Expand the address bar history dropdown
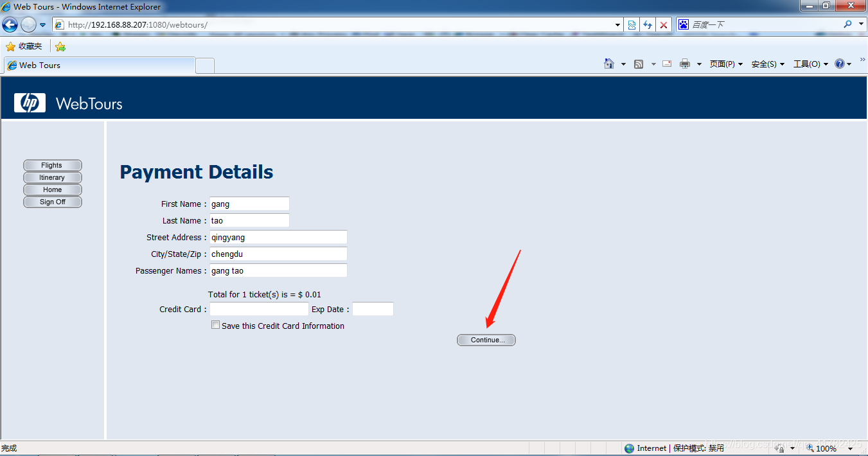 click(618, 25)
